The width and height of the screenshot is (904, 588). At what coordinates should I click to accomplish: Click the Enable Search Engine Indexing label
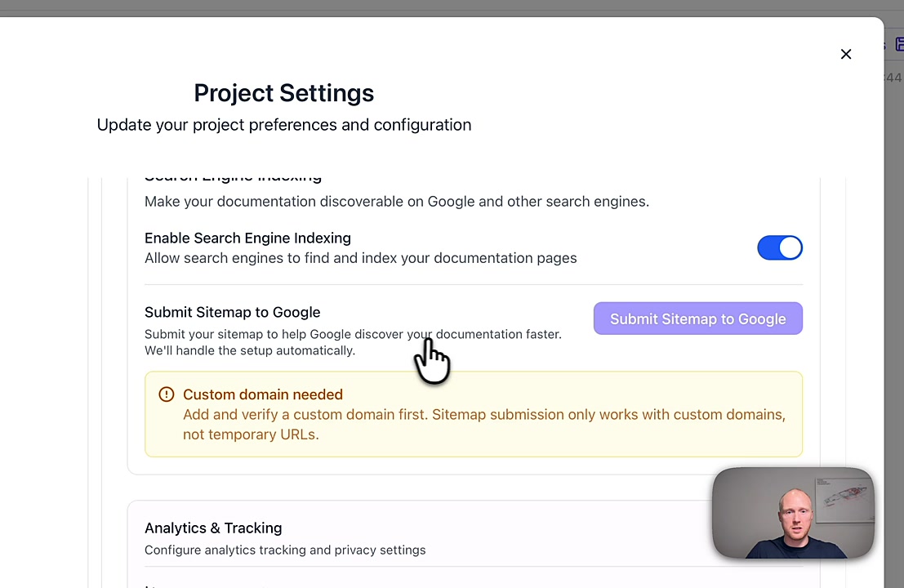coord(247,238)
